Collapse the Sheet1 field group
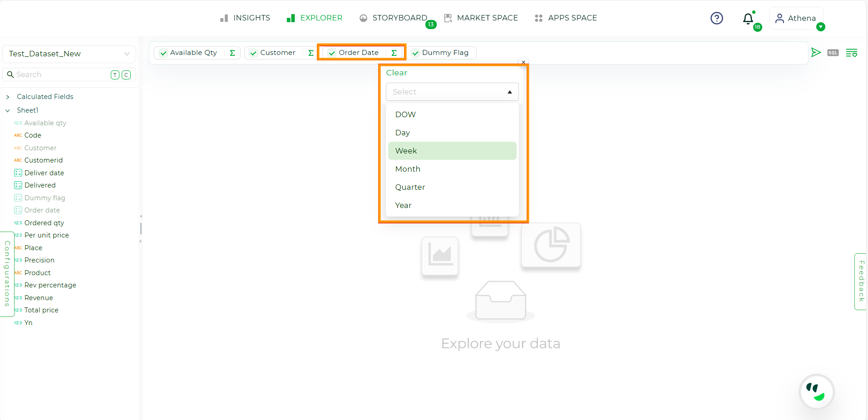 (8, 110)
